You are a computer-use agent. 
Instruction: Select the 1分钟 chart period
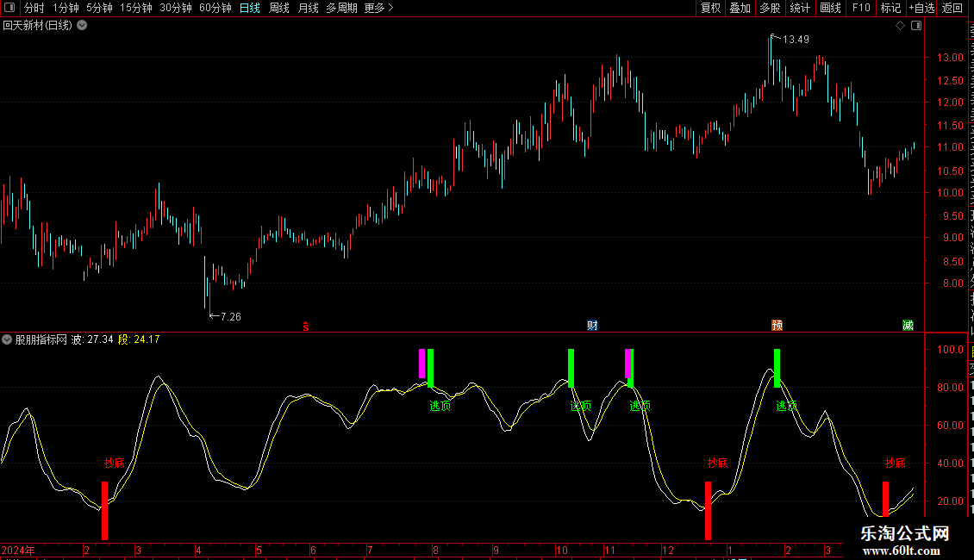pyautogui.click(x=66, y=8)
